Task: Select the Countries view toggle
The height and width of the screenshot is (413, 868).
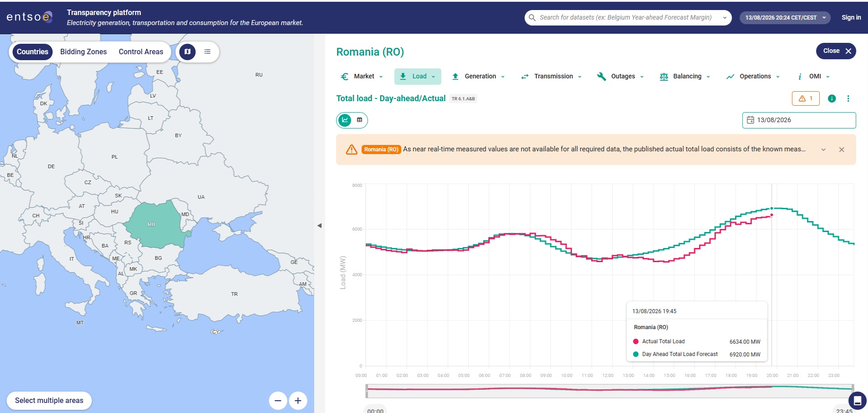Action: tap(32, 52)
